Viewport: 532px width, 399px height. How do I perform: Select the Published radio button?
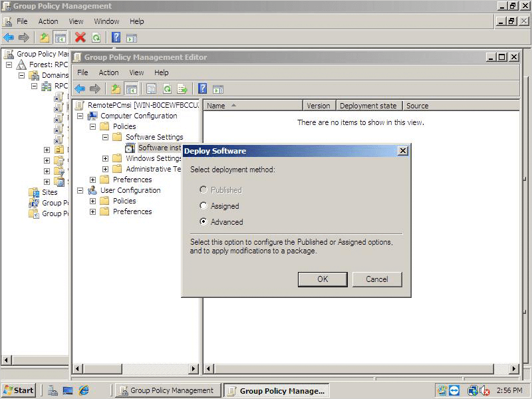point(203,190)
